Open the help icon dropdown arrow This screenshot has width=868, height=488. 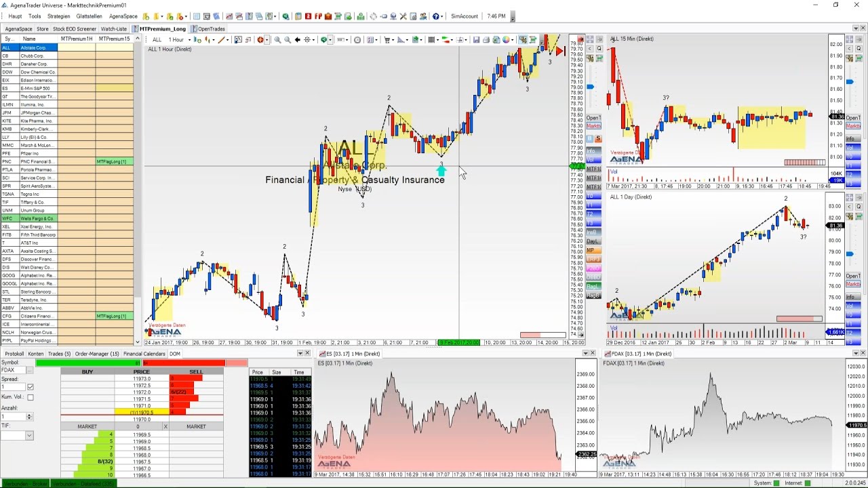pyautogui.click(x=443, y=16)
